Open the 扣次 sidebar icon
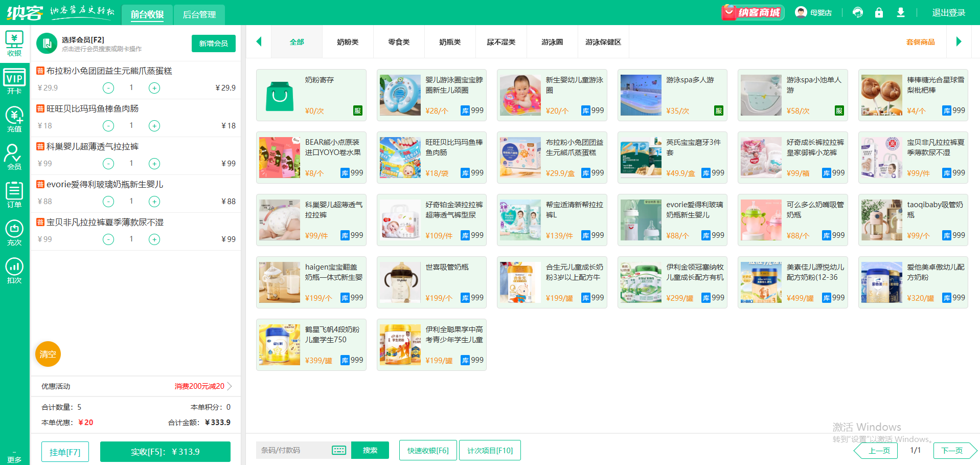980x465 pixels. pyautogui.click(x=14, y=271)
